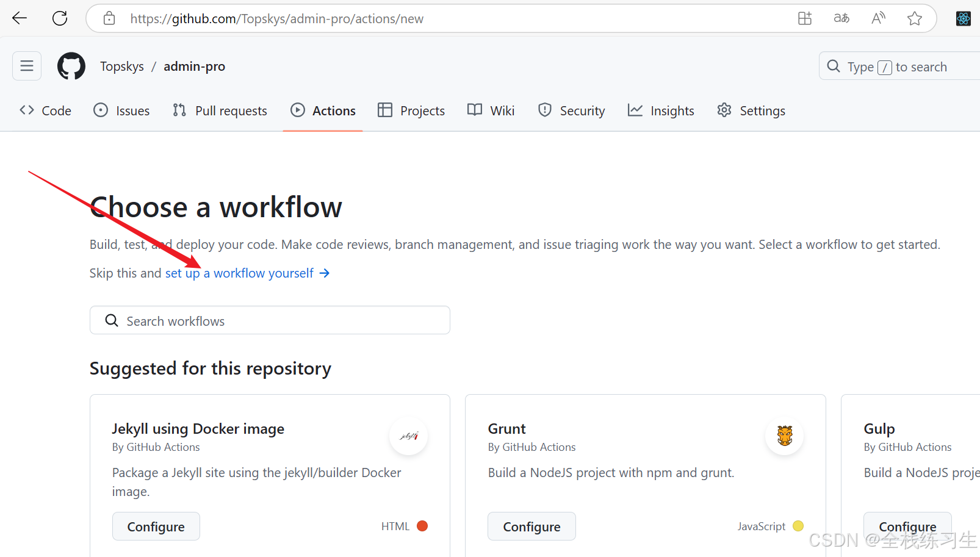Open the Wiki tab

point(491,110)
